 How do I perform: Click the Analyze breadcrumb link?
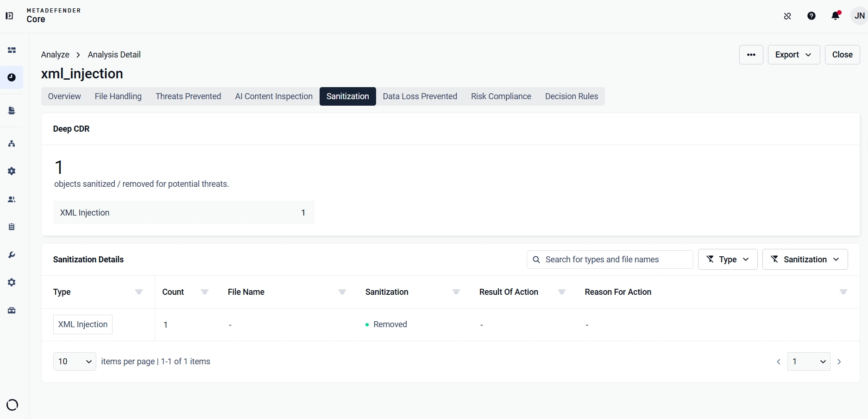point(55,55)
